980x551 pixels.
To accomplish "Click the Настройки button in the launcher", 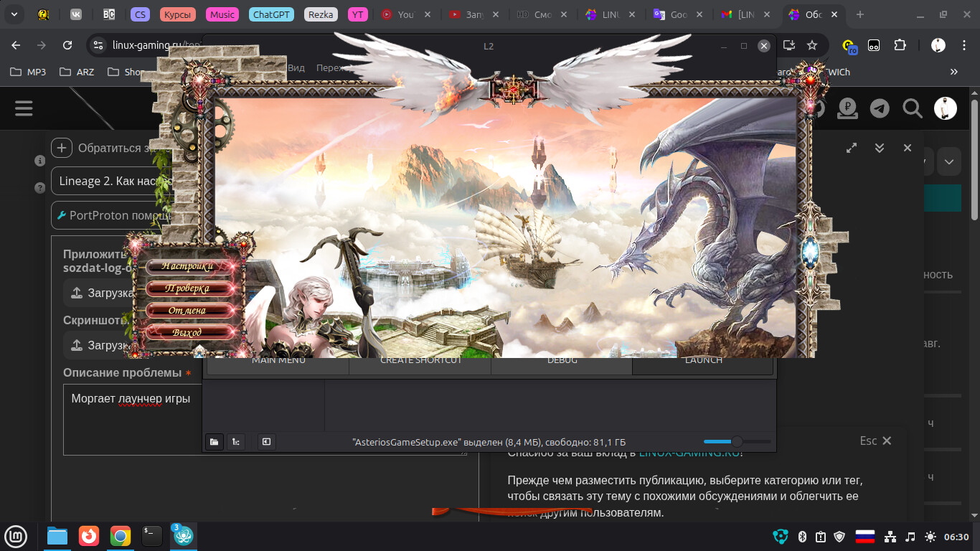I will tap(189, 266).
